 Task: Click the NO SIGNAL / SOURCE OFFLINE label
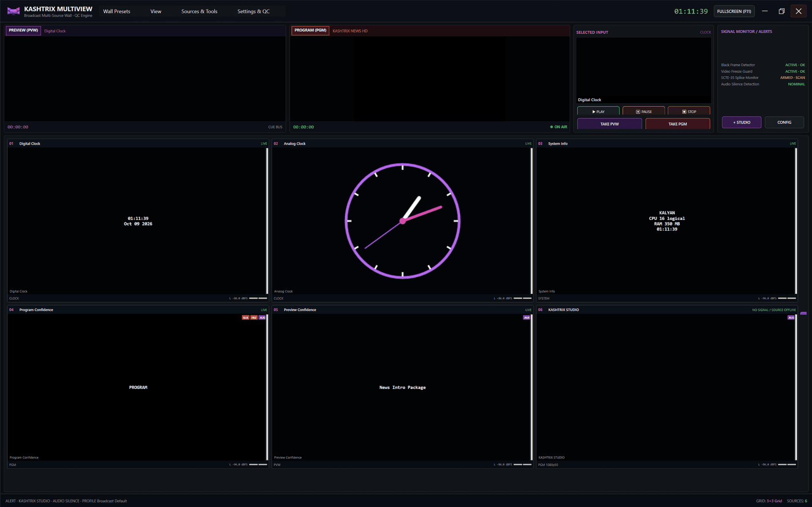(774, 310)
